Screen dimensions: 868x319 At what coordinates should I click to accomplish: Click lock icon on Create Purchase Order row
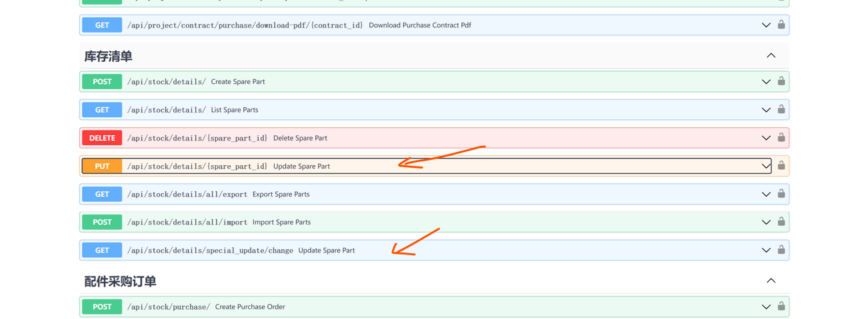tap(781, 306)
